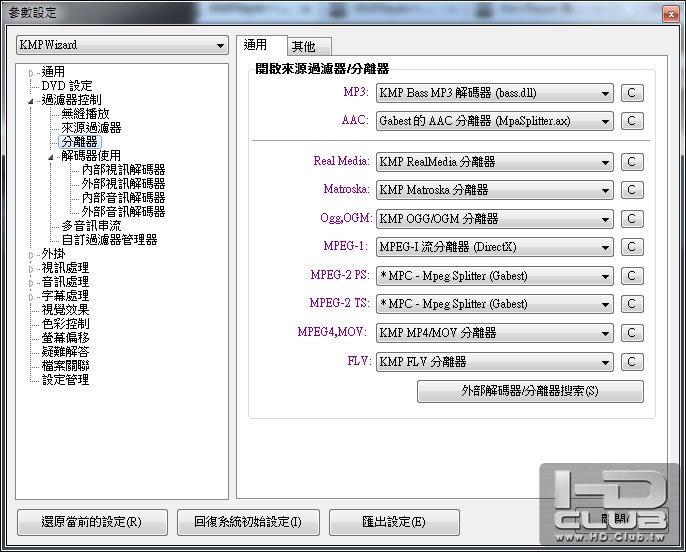
Task: Select 外部視訊解碼器 in the tree
Action: point(123,184)
